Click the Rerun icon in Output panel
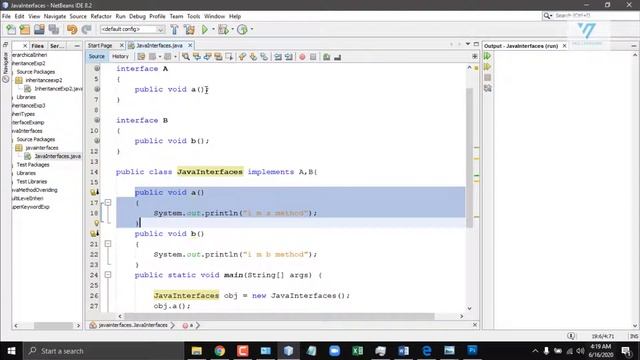640x360 pixels. point(487,56)
